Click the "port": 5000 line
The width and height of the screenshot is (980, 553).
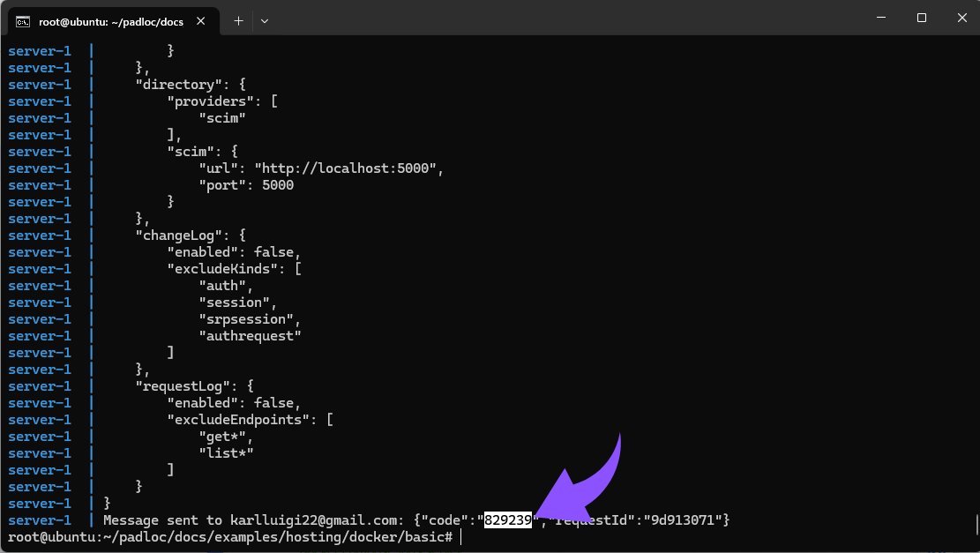tap(246, 185)
